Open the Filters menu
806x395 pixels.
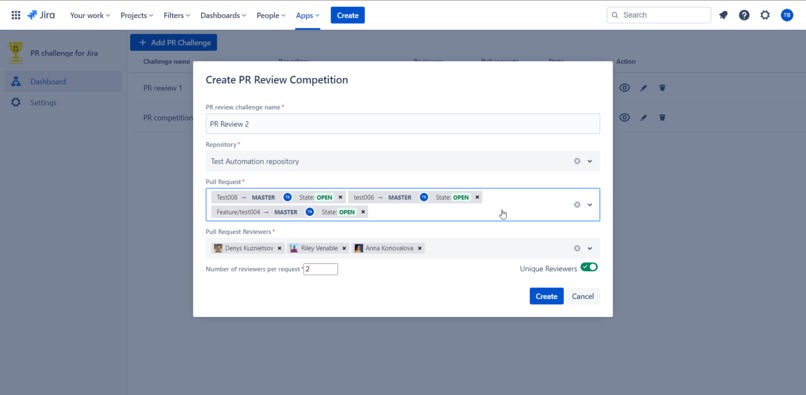pos(177,15)
